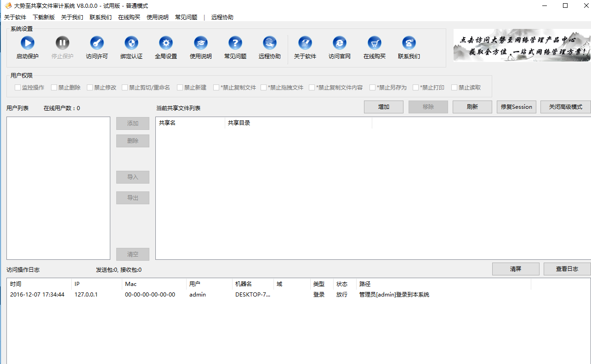Click 127.0.0.1 cell in log
This screenshot has width=591, height=364.
(86, 295)
